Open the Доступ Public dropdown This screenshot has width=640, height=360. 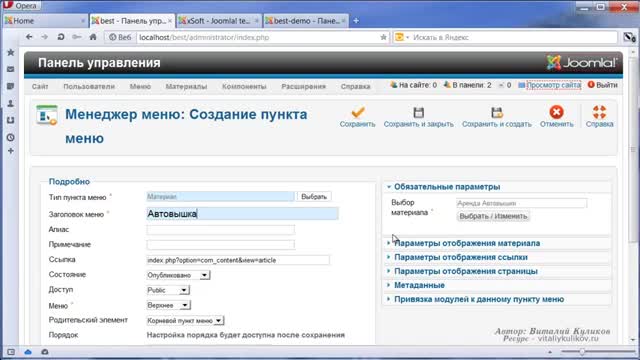(168, 290)
